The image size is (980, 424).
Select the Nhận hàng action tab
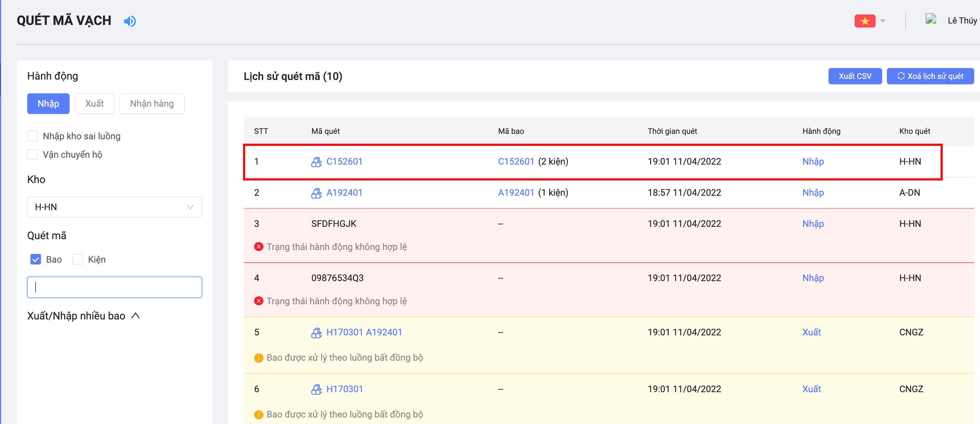152,104
